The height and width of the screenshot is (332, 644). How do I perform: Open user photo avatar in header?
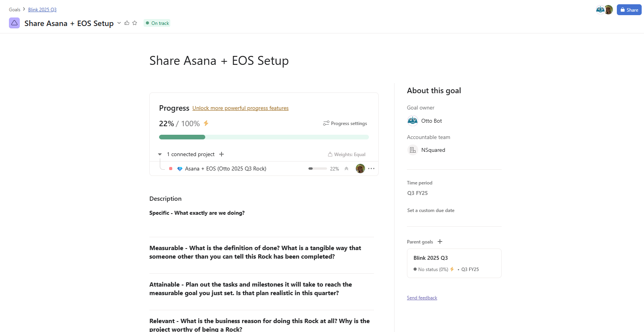coord(609,10)
